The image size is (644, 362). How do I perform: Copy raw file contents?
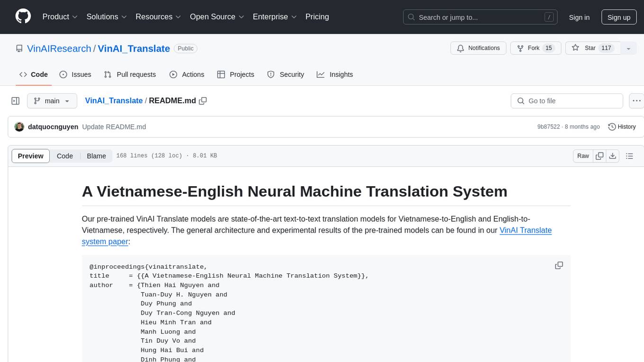[x=599, y=156]
